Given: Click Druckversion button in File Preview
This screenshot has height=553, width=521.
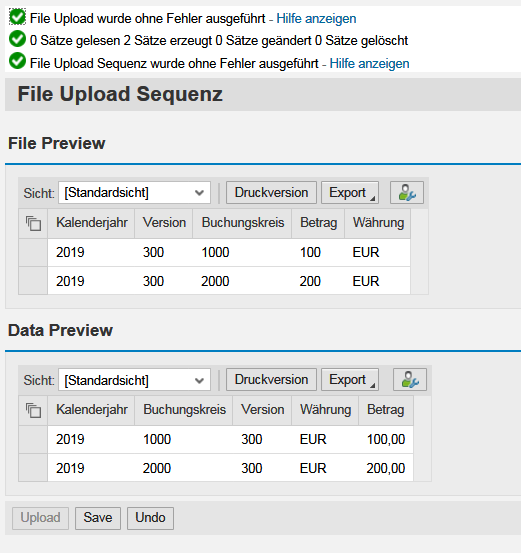Looking at the screenshot, I should point(271,193).
